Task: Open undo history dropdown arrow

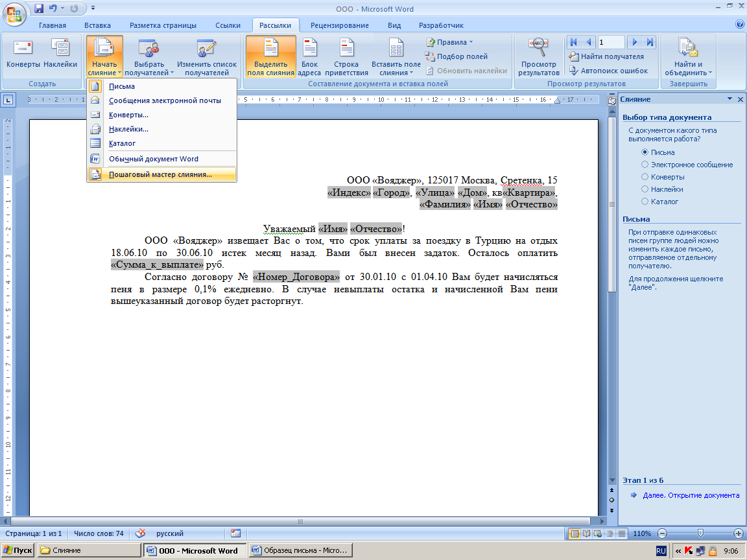Action: 62,8
